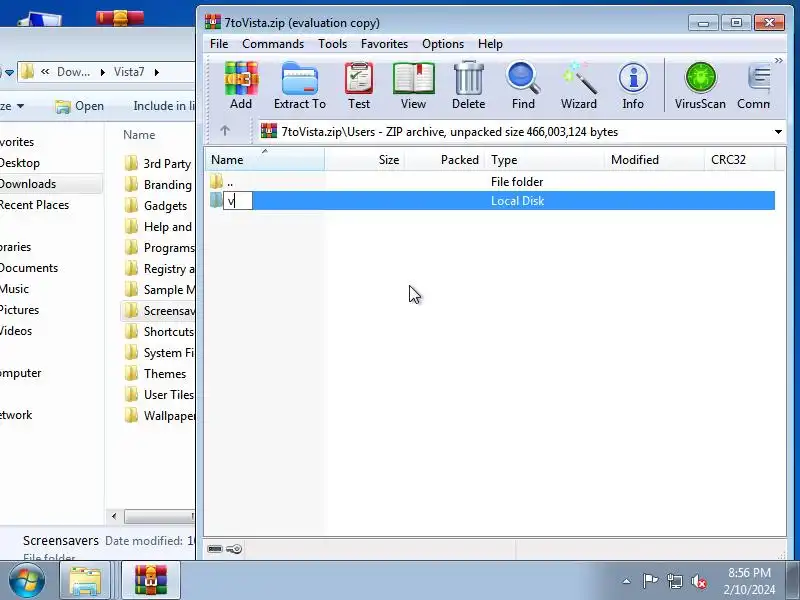Click the Extract To toolbar icon
This screenshot has width=800, height=600.
tap(299, 86)
